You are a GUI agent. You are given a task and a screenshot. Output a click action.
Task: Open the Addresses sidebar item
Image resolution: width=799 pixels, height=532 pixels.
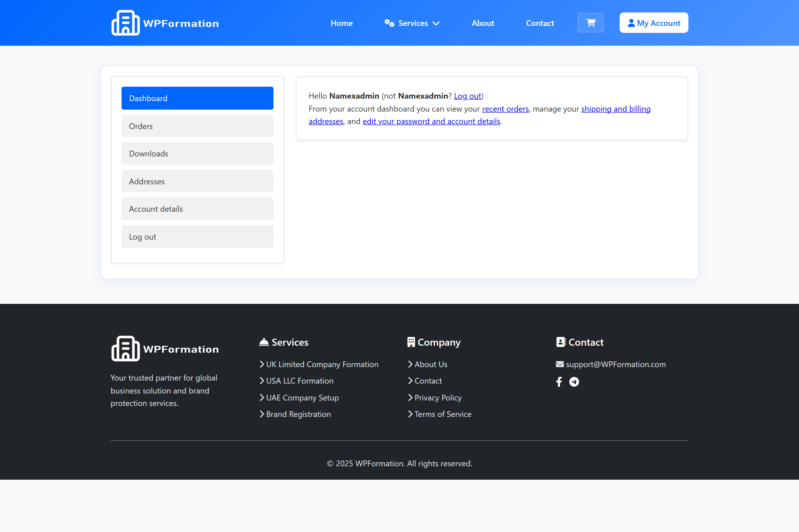point(197,181)
